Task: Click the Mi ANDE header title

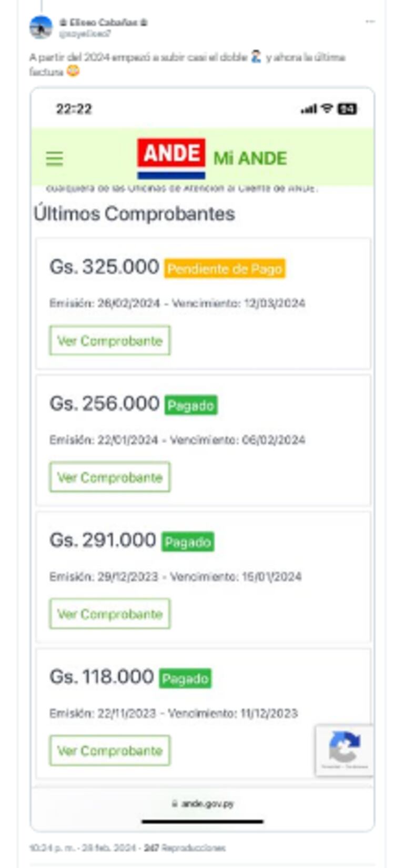Action: (x=250, y=158)
